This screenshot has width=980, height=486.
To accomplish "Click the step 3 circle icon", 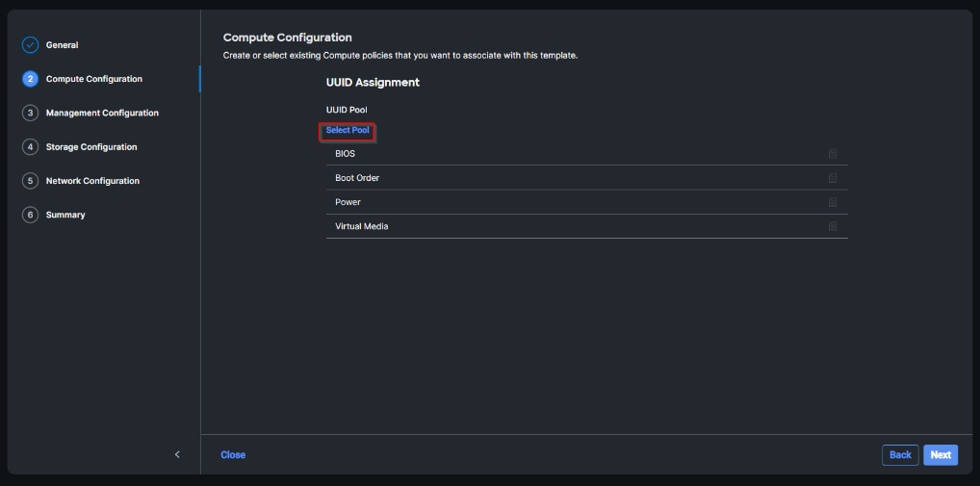I will point(30,113).
